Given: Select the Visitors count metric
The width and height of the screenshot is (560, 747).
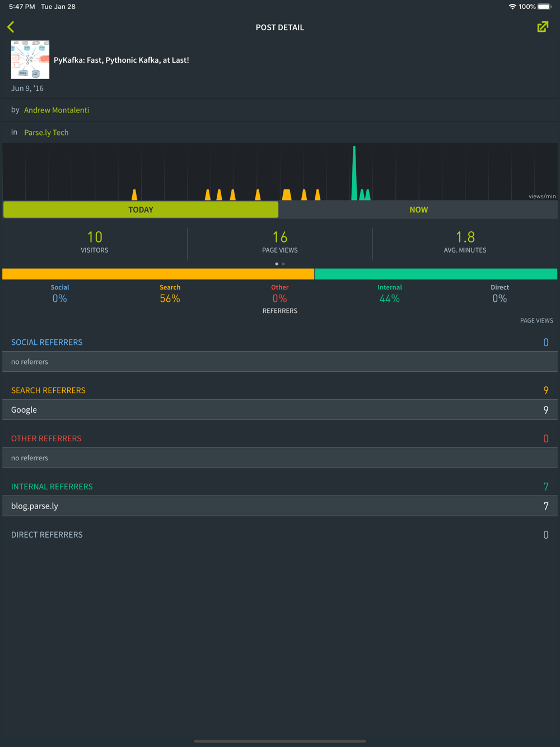Looking at the screenshot, I should 95,242.
